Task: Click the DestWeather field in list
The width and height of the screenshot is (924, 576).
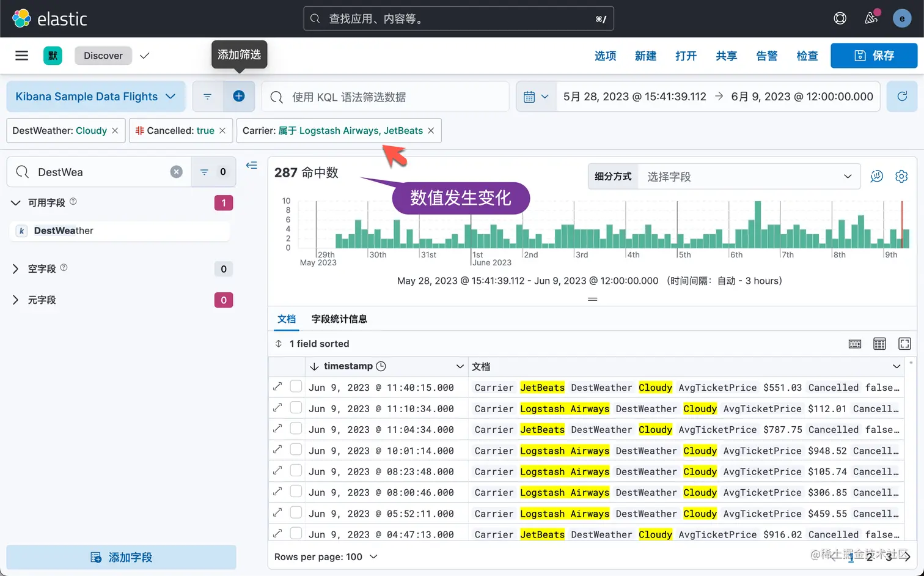Action: pyautogui.click(x=121, y=231)
